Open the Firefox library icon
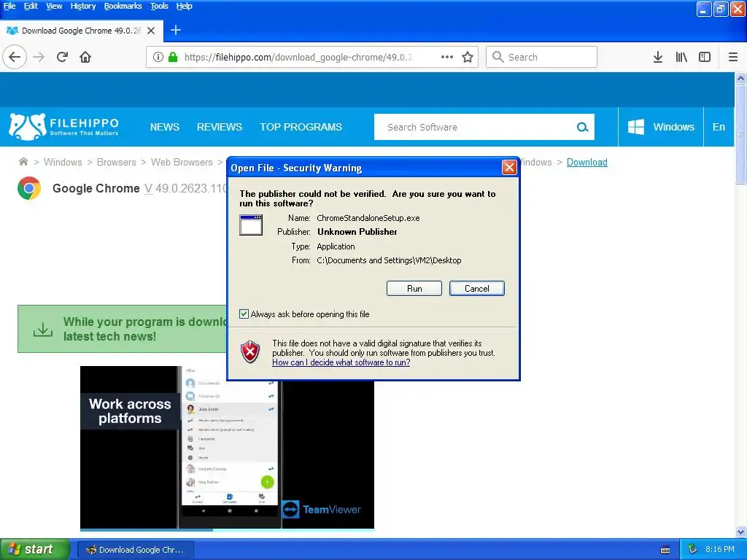Viewport: 747px width, 560px height. coord(681,57)
